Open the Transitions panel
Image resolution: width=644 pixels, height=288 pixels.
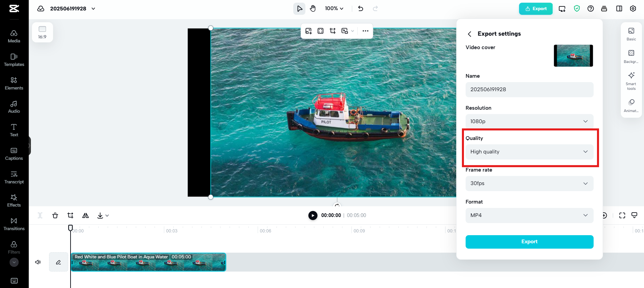click(x=14, y=224)
